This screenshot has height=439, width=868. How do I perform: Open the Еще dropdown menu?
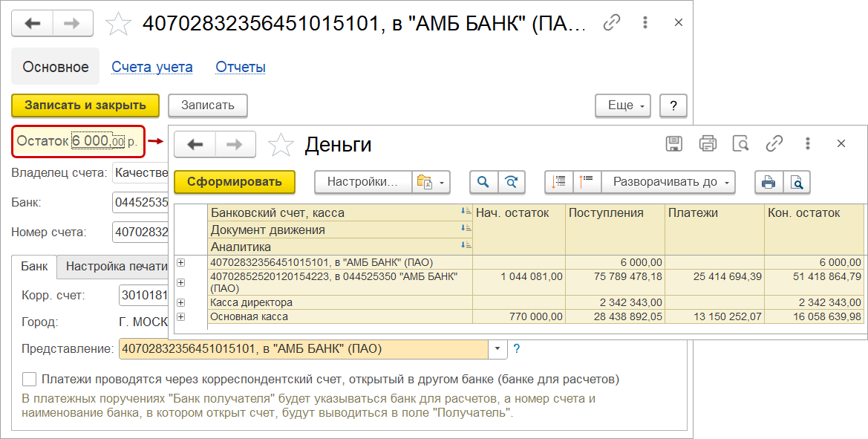623,105
